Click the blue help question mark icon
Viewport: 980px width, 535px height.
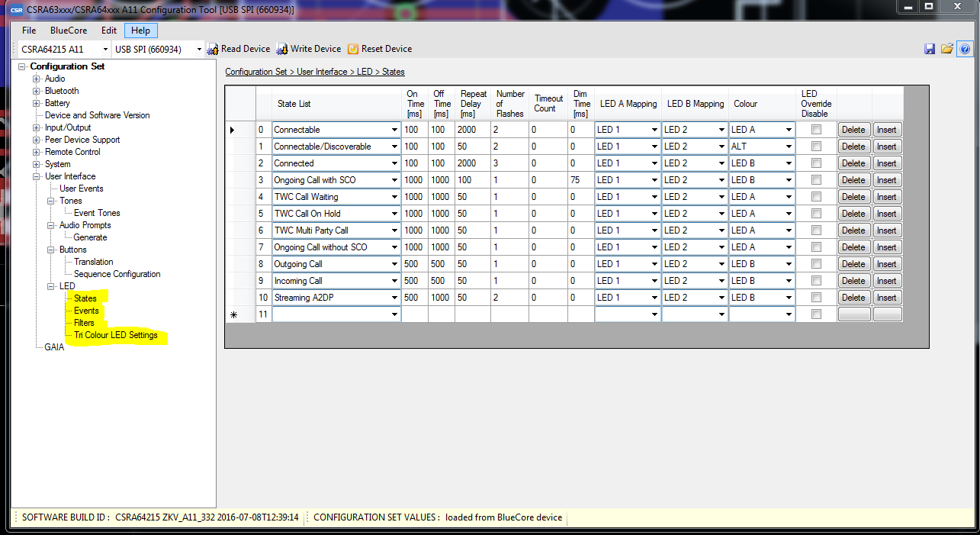pos(965,49)
